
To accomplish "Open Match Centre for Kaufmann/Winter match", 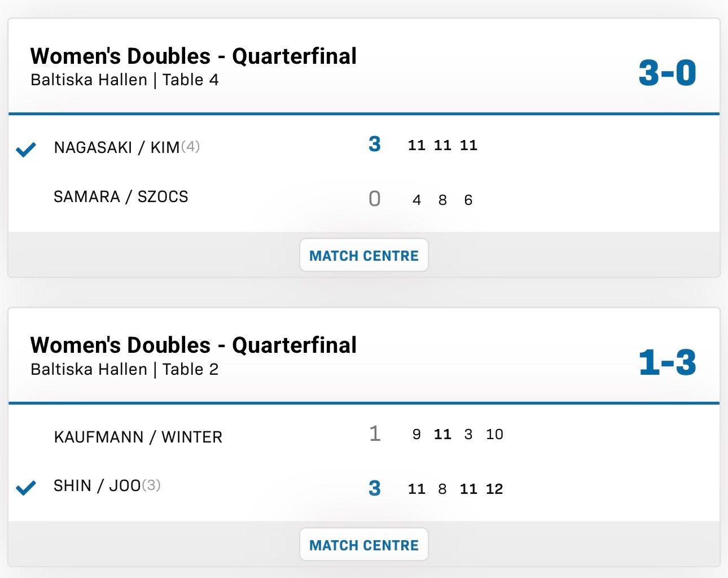I will tap(364, 545).
